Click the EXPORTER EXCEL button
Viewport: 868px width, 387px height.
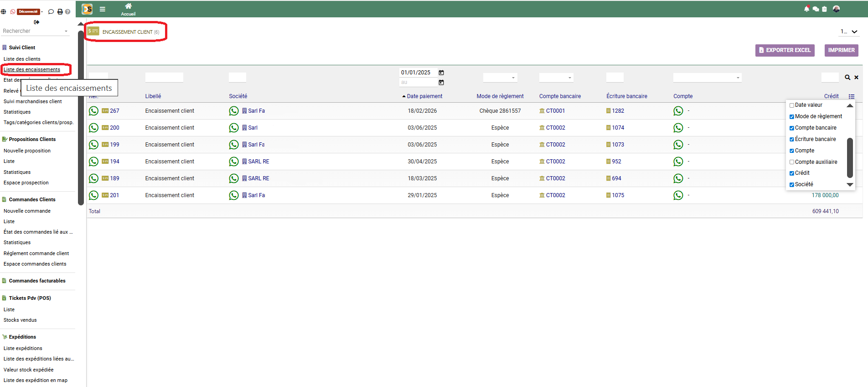coord(784,50)
